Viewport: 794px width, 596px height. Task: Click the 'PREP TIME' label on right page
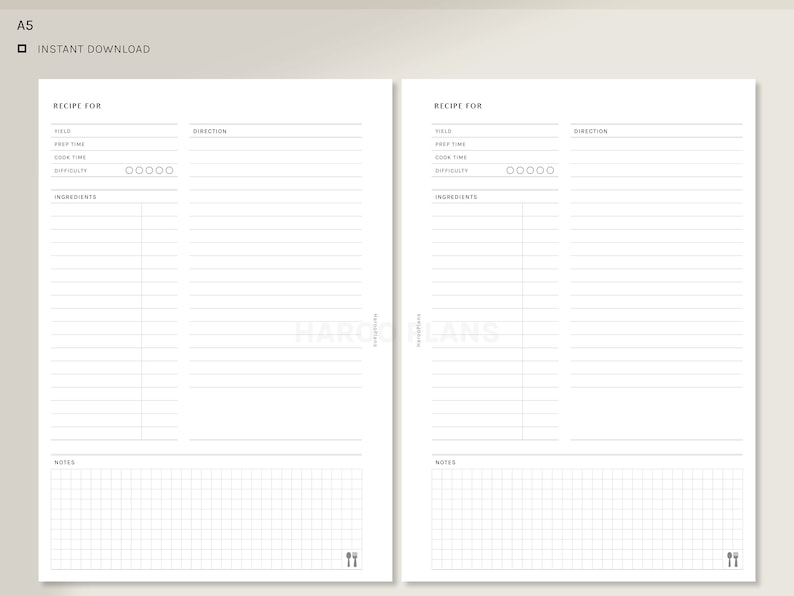(451, 144)
